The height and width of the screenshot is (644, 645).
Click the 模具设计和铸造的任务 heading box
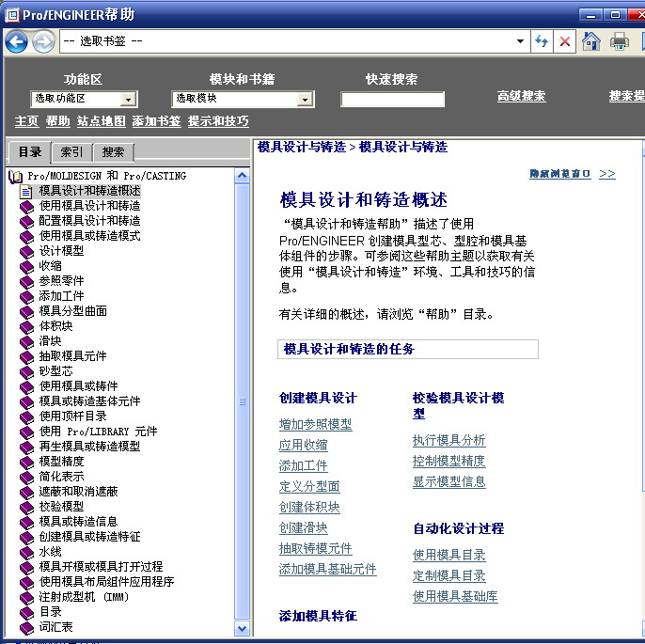(x=408, y=349)
